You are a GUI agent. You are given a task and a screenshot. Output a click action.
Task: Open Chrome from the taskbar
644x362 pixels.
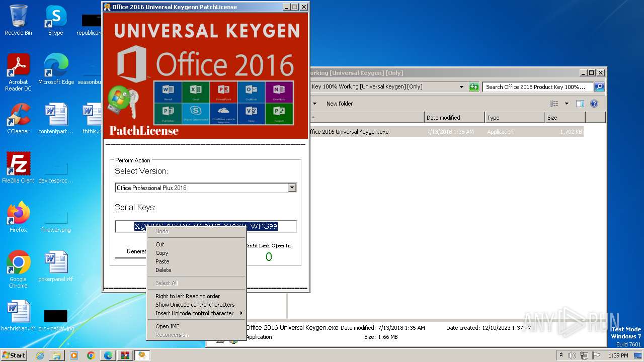click(91, 355)
